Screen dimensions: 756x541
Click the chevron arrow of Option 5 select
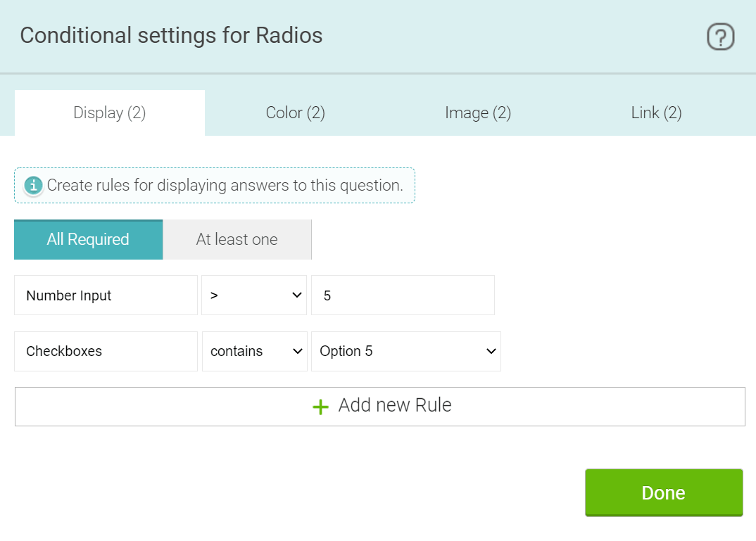pos(491,351)
